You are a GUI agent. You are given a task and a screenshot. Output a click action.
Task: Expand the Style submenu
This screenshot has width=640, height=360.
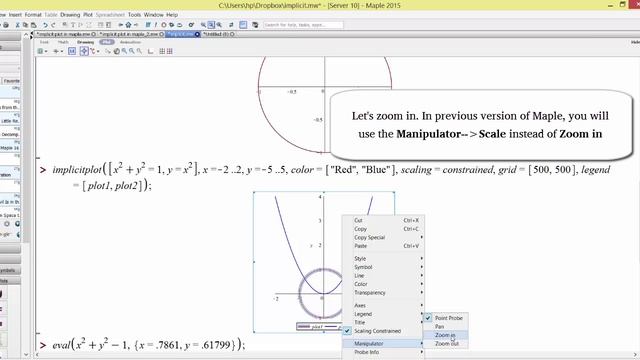[x=383, y=258]
